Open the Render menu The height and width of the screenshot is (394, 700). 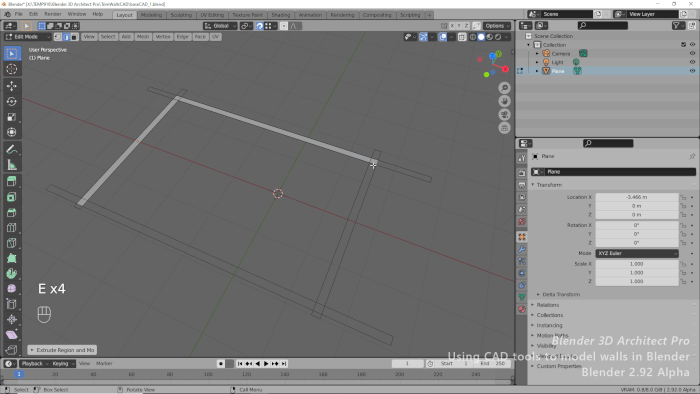pyautogui.click(x=53, y=14)
